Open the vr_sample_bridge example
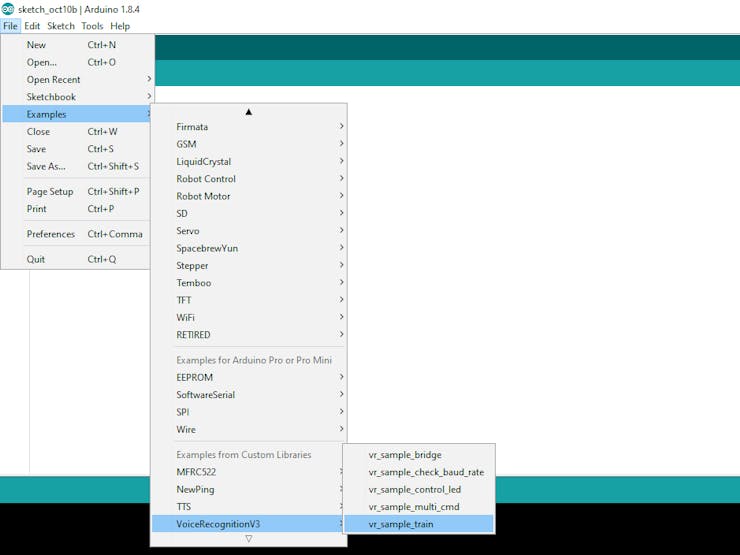 [x=419, y=455]
